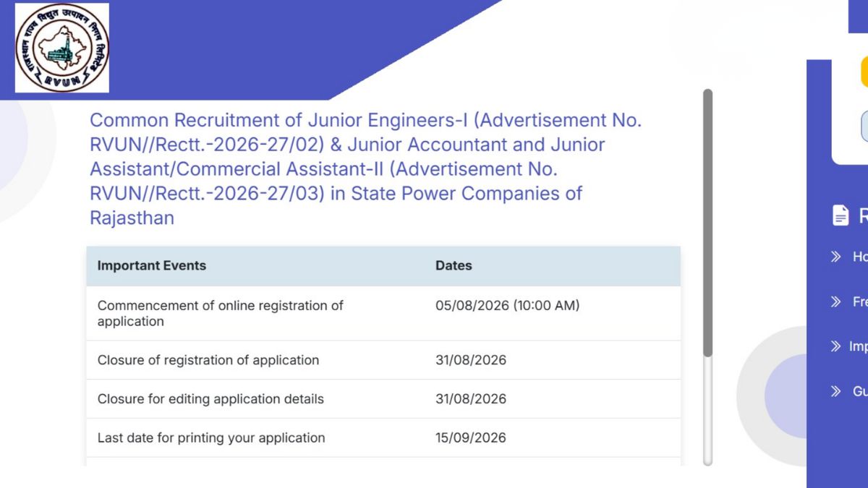Click chevron icon beside 'Ho' sidebar link

(836, 256)
